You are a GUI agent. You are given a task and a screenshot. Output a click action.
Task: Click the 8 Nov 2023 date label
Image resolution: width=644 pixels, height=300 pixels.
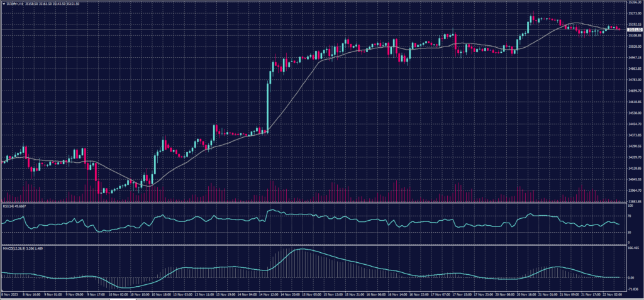coord(9,294)
